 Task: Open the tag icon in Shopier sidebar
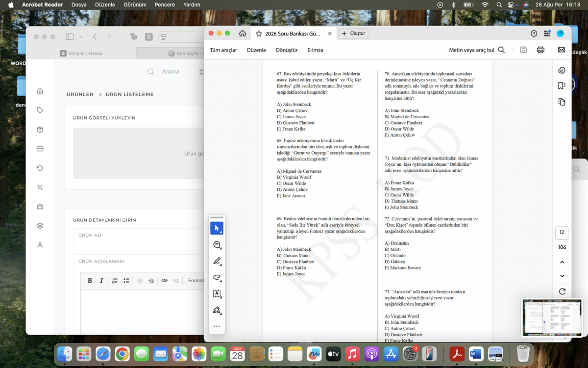pos(40,110)
